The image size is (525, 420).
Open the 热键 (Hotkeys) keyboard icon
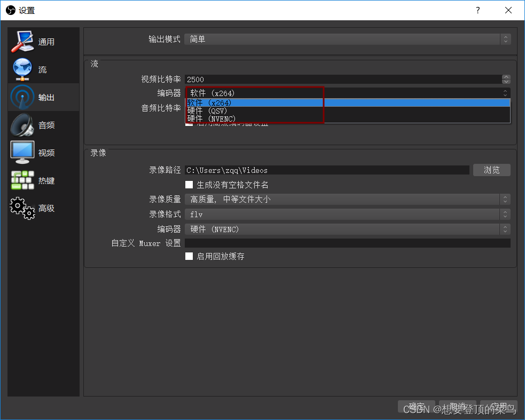click(22, 180)
